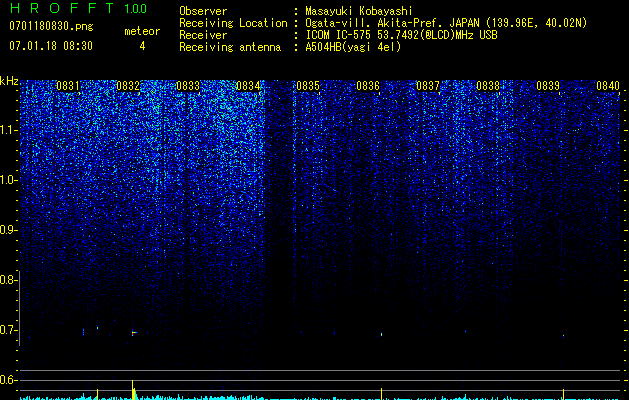The image size is (629, 400).
Task: Click the kHz axis unit label
Action: pos(9,81)
